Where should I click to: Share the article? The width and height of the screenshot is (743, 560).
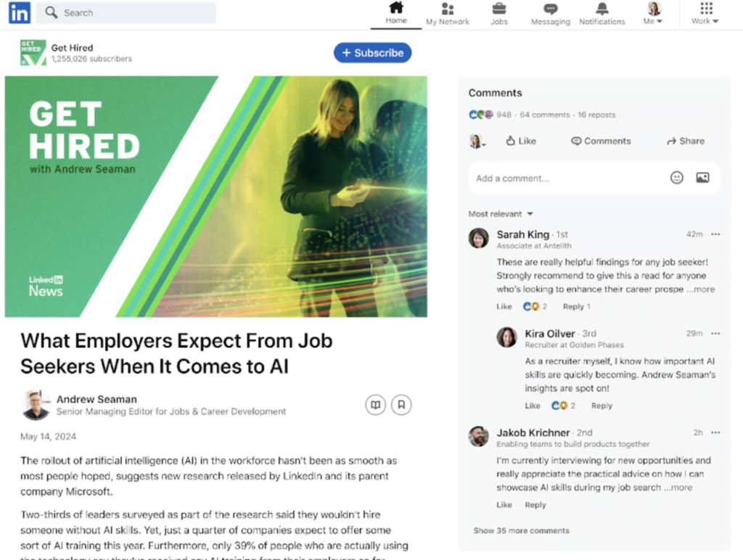(685, 141)
